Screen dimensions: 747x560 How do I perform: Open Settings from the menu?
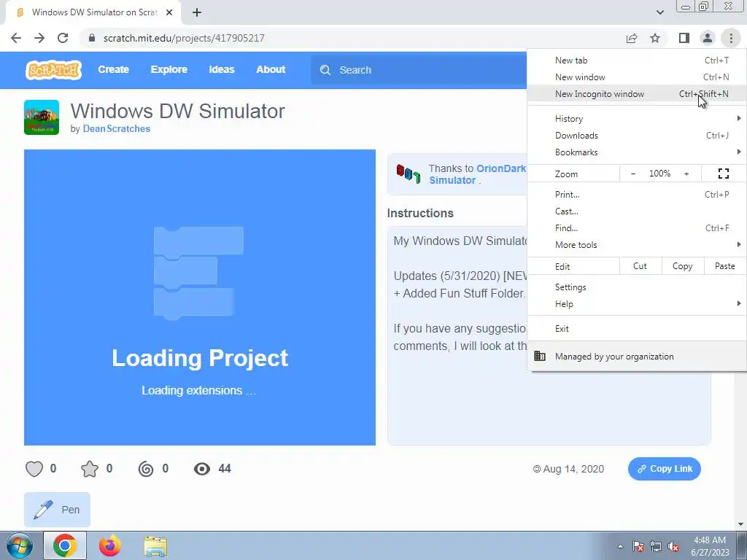coord(637,287)
